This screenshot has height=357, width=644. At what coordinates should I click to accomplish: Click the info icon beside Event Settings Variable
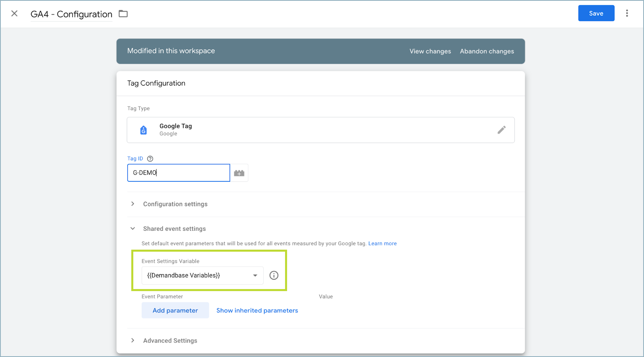point(274,275)
